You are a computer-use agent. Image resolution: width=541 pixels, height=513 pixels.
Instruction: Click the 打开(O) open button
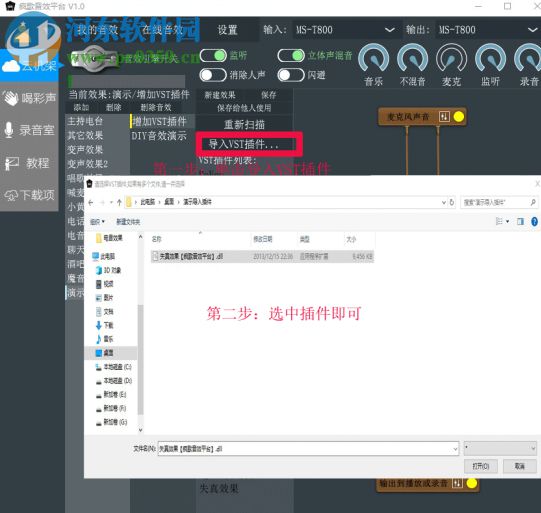coord(481,466)
